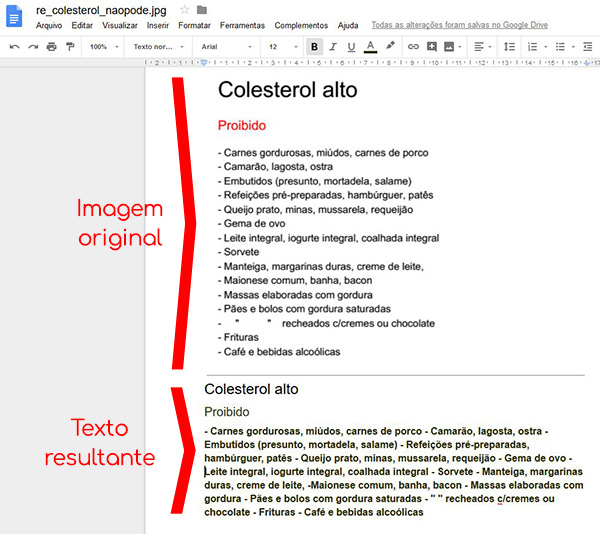This screenshot has width=600, height=534.
Task: Click the decrease indent icon
Action: pos(588,47)
